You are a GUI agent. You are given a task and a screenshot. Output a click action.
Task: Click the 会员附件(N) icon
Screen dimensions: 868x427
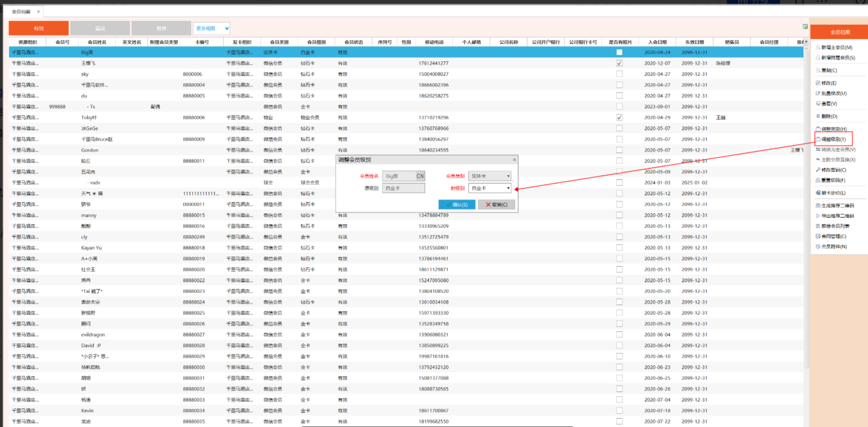tap(818, 246)
